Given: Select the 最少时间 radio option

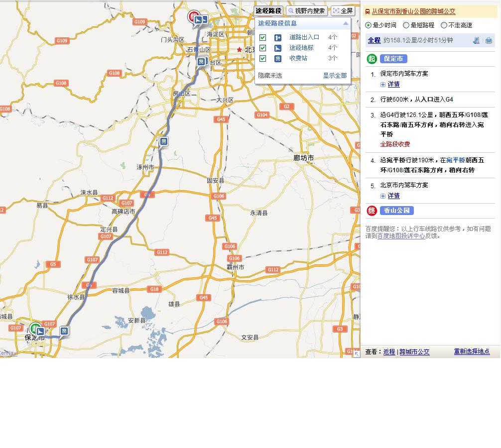Looking at the screenshot, I should (369, 25).
